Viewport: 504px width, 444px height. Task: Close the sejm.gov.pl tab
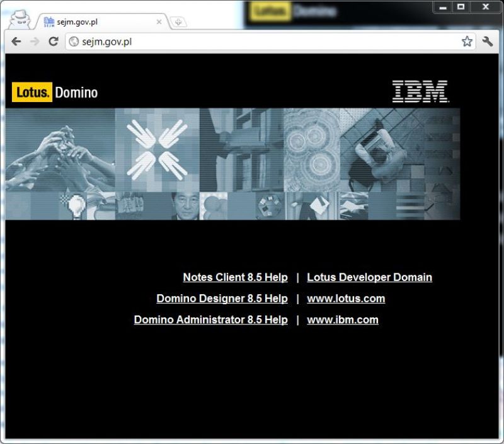[x=159, y=22]
